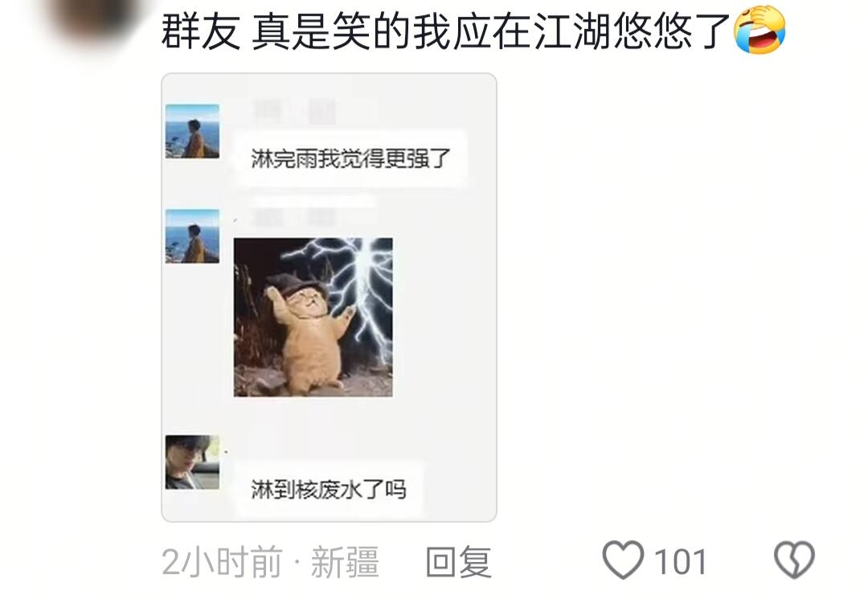
Task: Select the 淋到核废水了吗 chat bubble
Action: [x=329, y=489]
